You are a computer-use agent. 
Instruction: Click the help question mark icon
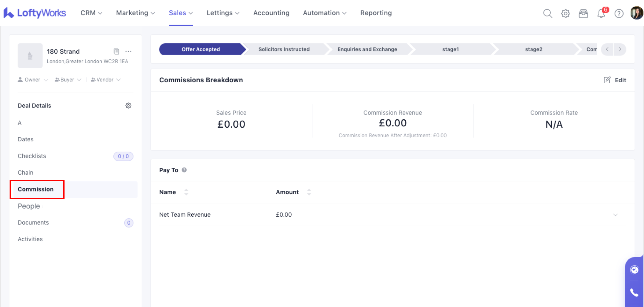[619, 13]
